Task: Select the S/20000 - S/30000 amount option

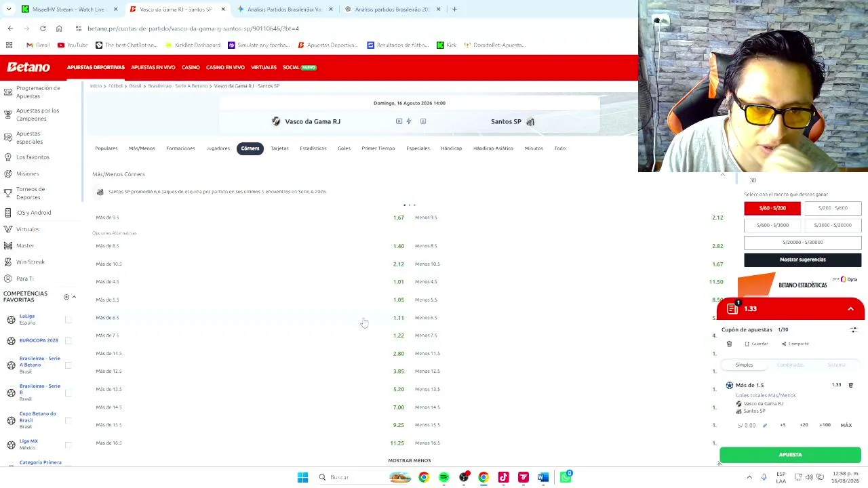Action: tap(803, 242)
